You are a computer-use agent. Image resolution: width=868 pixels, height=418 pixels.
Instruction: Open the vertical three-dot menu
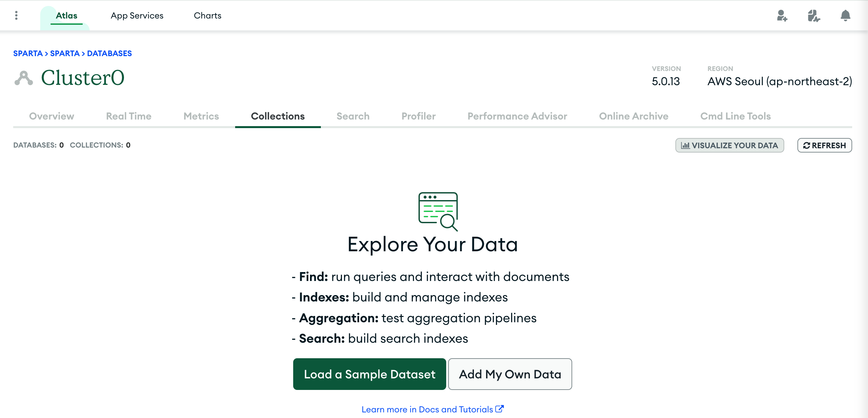(16, 16)
